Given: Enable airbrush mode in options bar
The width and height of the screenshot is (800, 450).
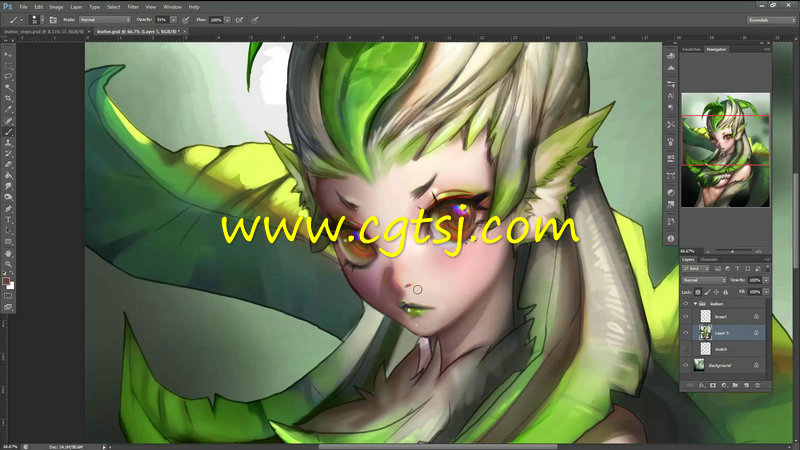Looking at the screenshot, I should (x=239, y=20).
